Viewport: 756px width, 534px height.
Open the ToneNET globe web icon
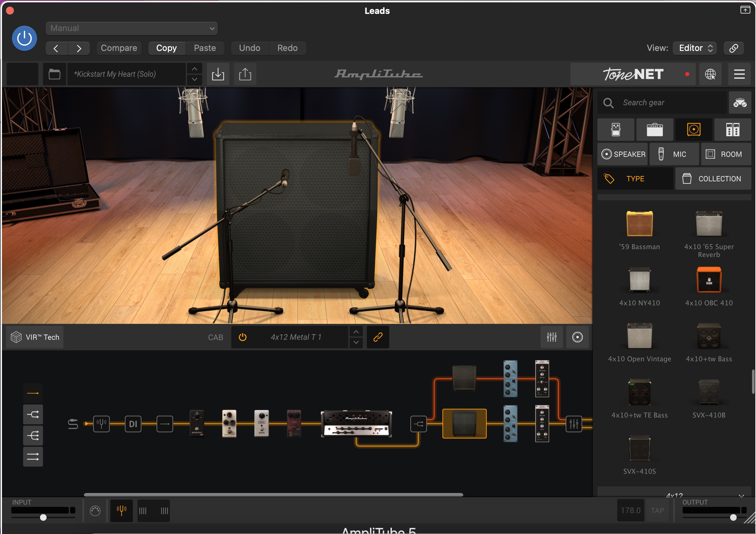[710, 74]
